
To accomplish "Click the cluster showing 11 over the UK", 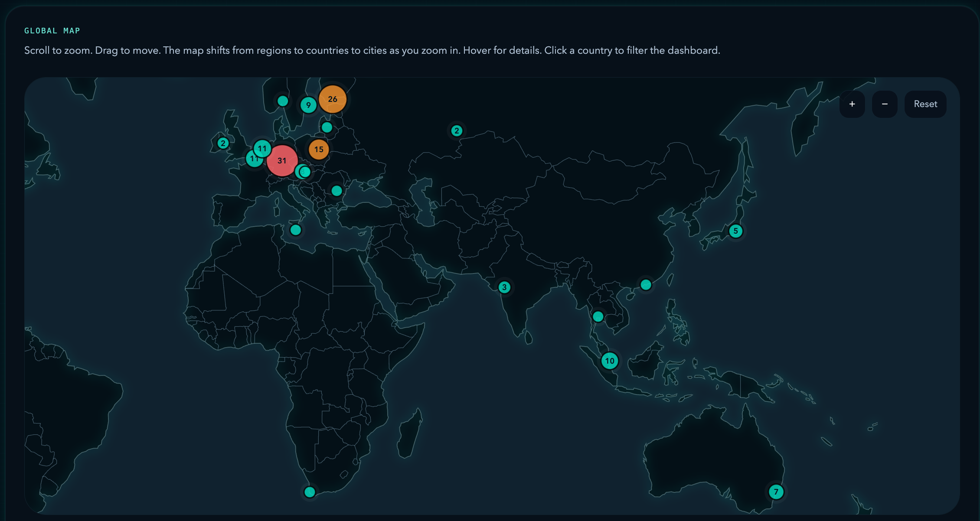I will (x=262, y=149).
